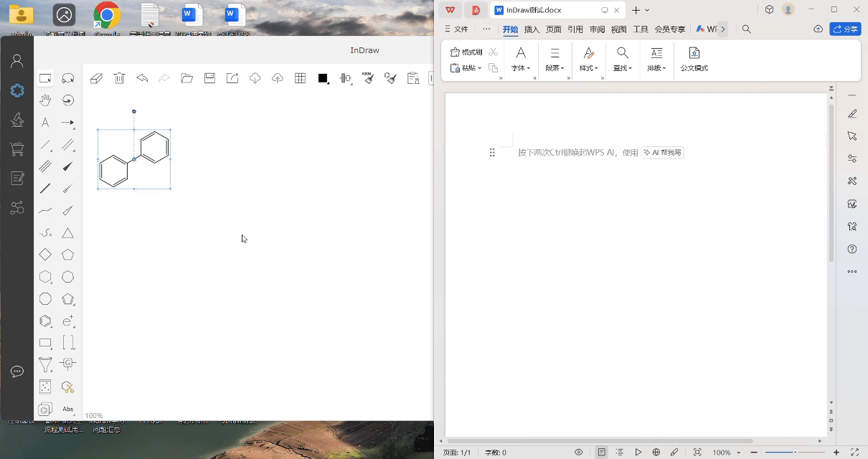Toggle eye-protection mode in WPS status bar
Viewport: 868px width, 459px height.
coord(579,453)
